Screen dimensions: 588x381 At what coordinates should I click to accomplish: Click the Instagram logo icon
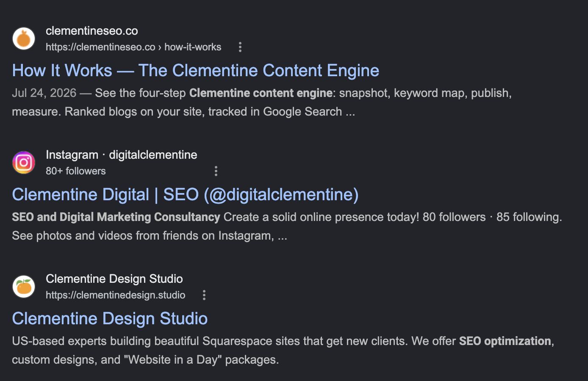pyautogui.click(x=24, y=163)
